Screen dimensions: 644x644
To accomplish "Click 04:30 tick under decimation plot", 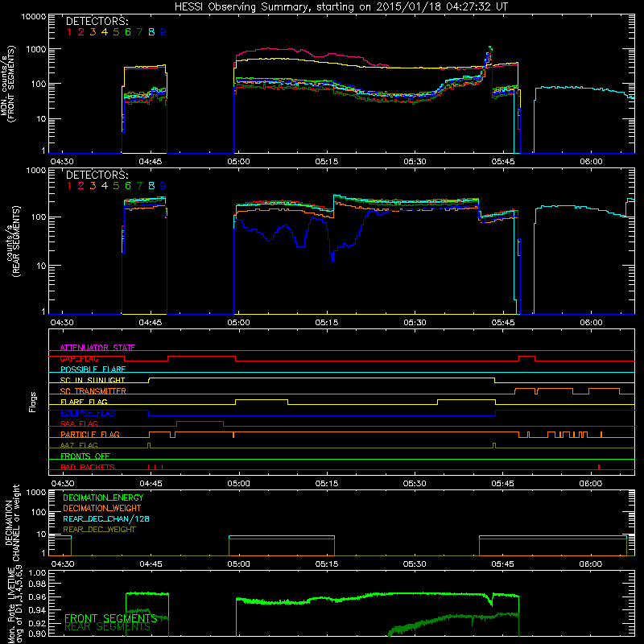I will click(63, 564).
